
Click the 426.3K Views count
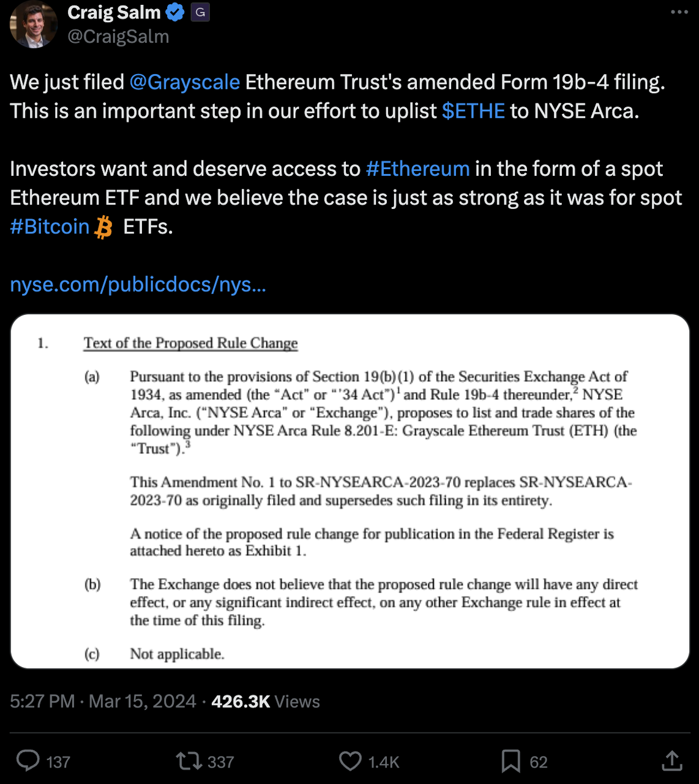click(x=266, y=701)
